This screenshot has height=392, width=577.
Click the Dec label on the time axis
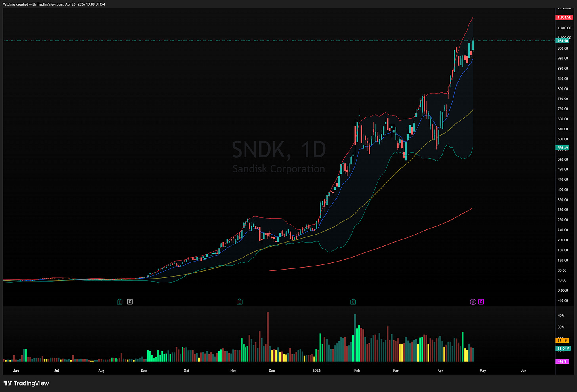271,371
